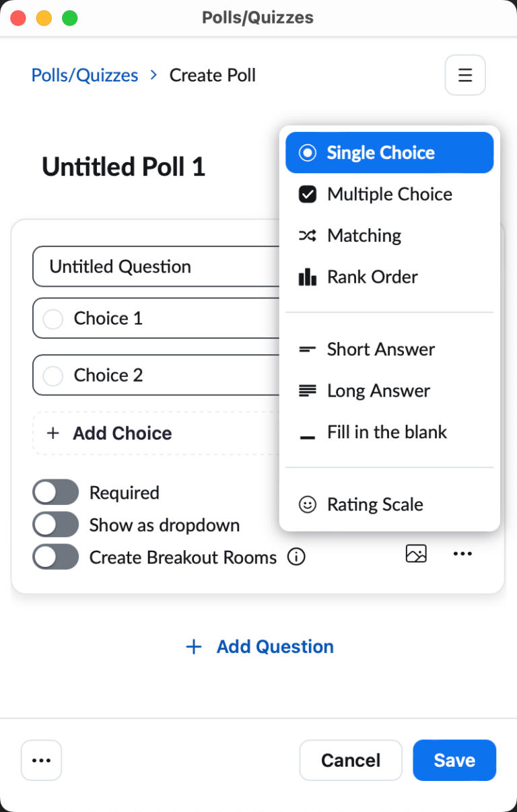The width and height of the screenshot is (517, 812).
Task: Enable Create Breakout Rooms
Action: (55, 557)
